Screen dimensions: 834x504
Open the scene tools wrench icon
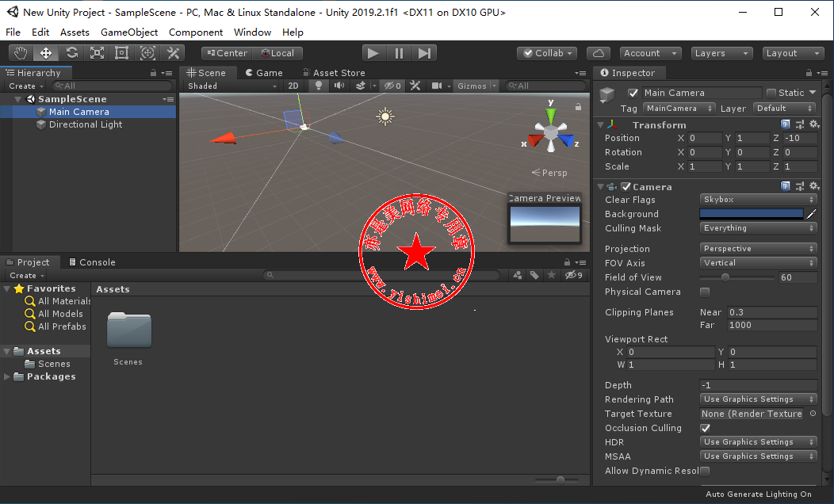coord(415,86)
